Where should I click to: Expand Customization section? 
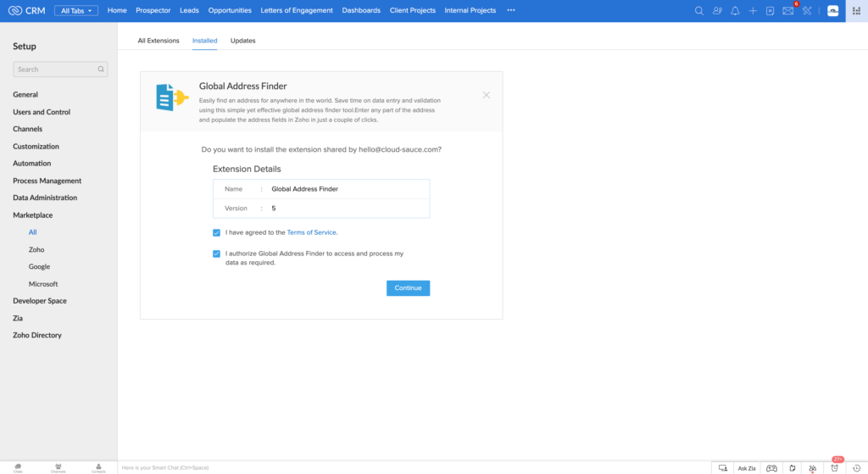[x=36, y=146]
